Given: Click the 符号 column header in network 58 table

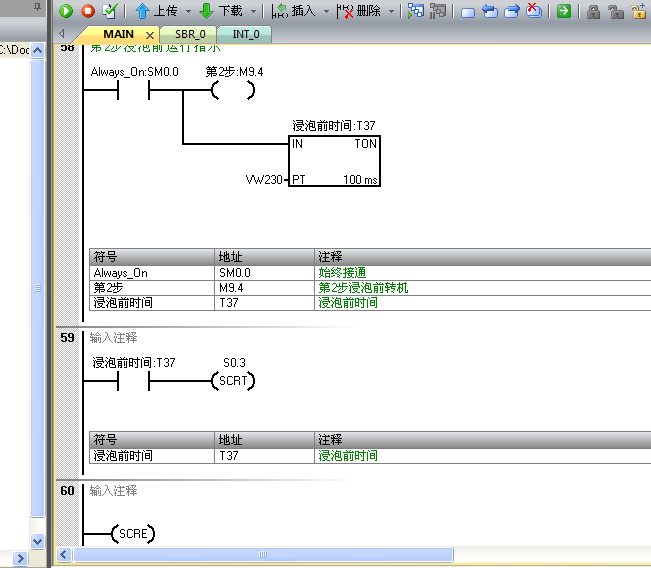Looking at the screenshot, I should pos(152,257).
